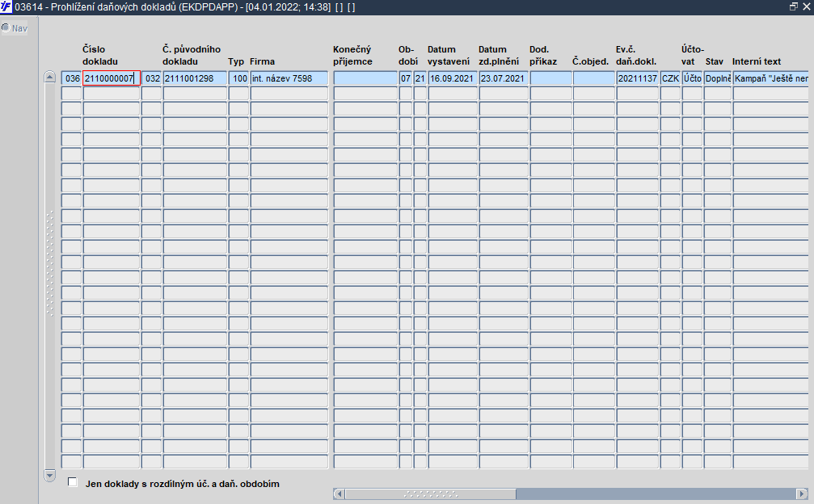Select original document number 2111001298

point(195,78)
